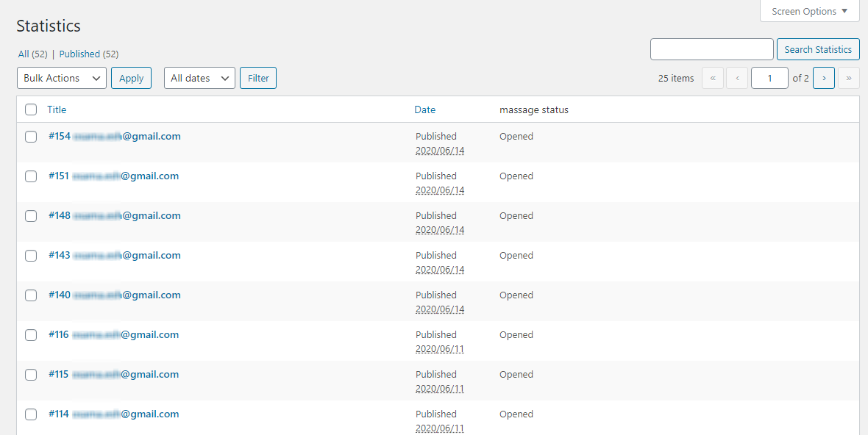Check the box for entry #116
The height and width of the screenshot is (435, 868).
point(31,335)
